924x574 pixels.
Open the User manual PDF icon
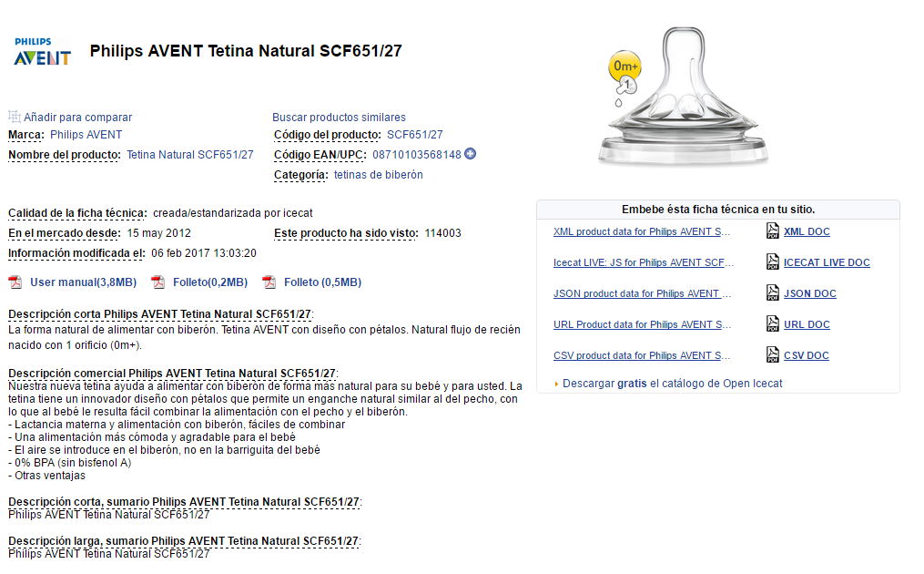15,282
